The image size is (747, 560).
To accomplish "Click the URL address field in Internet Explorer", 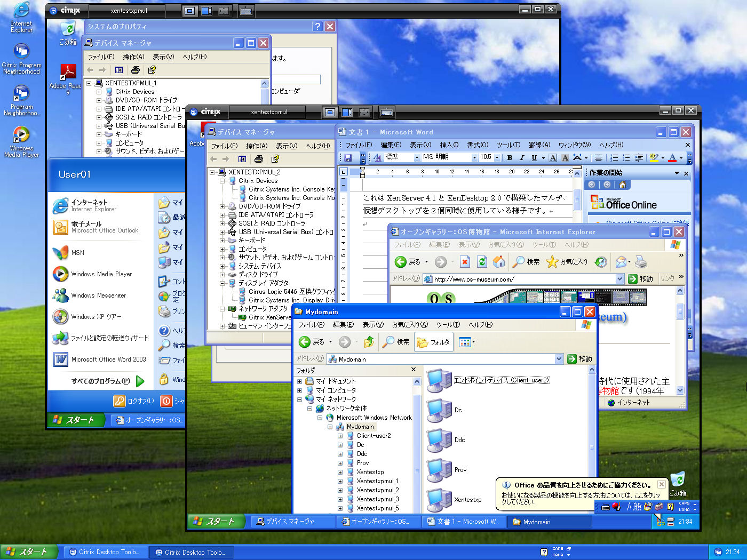I will [523, 279].
